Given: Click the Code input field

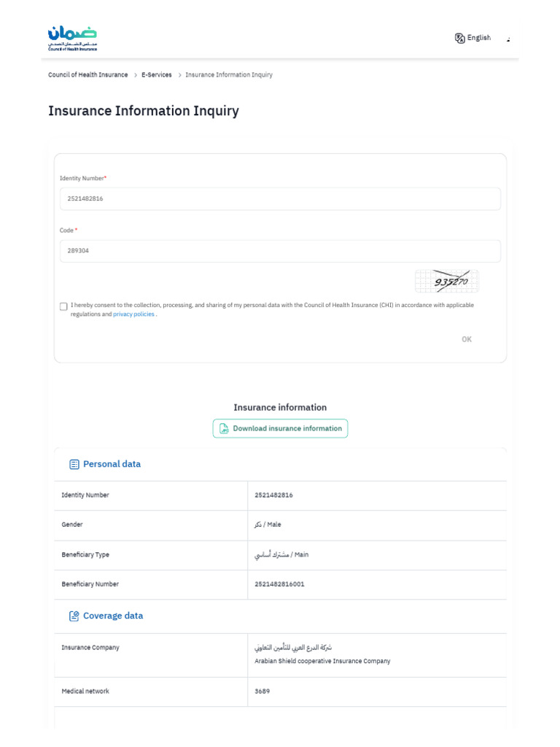Looking at the screenshot, I should pyautogui.click(x=280, y=251).
